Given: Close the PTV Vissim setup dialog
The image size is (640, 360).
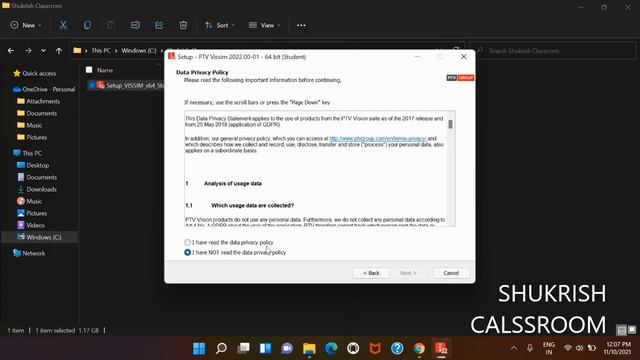Looking at the screenshot, I should point(464,57).
